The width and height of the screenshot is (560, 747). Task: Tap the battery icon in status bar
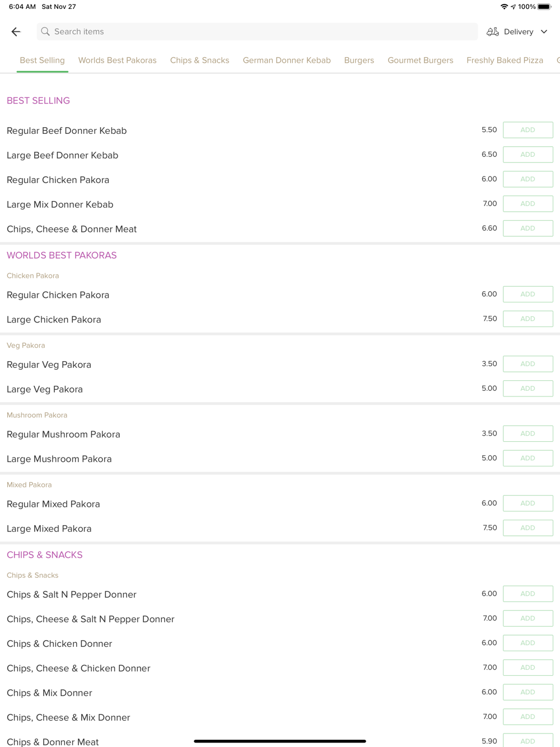click(x=544, y=7)
